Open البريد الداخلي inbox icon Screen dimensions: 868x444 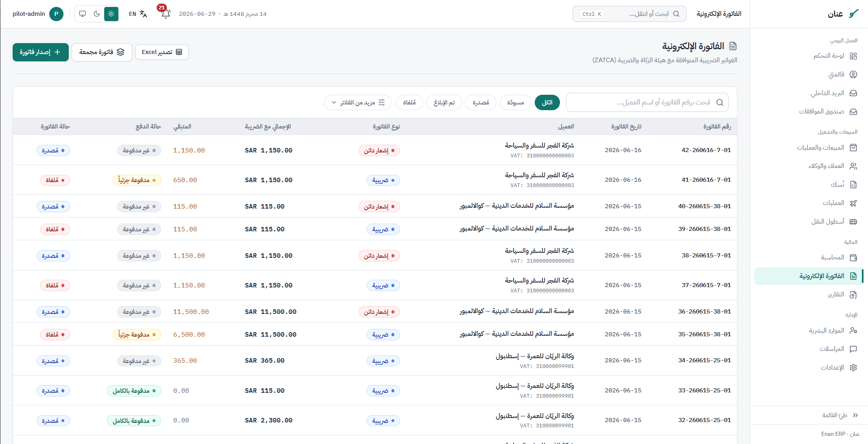pos(853,93)
